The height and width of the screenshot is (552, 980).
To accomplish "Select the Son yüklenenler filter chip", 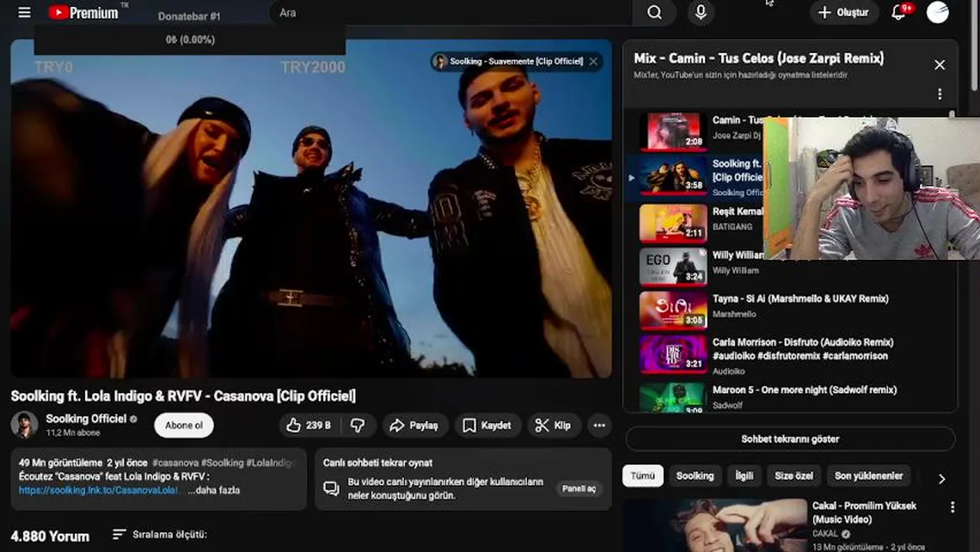I will (x=869, y=476).
